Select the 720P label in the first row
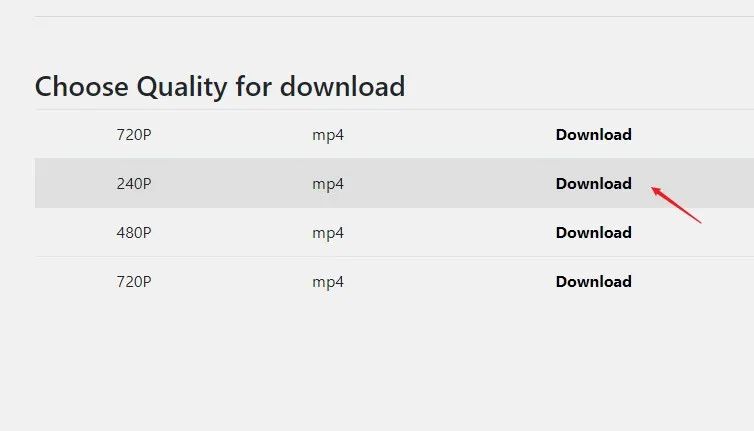This screenshot has height=431, width=754. point(134,134)
